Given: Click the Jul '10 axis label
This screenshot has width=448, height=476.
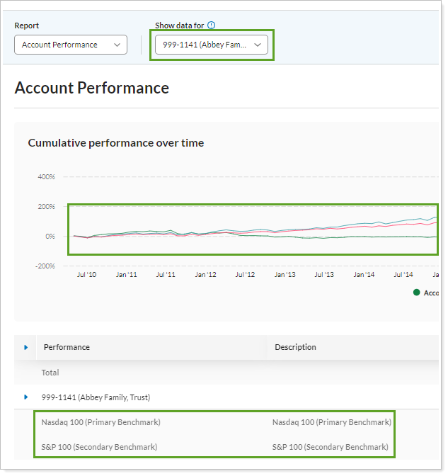Looking at the screenshot, I should 86,273.
